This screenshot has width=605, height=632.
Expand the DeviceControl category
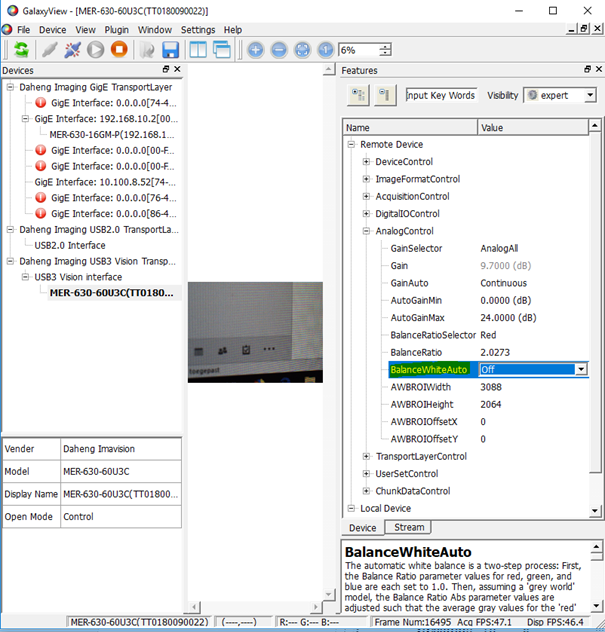click(x=366, y=162)
